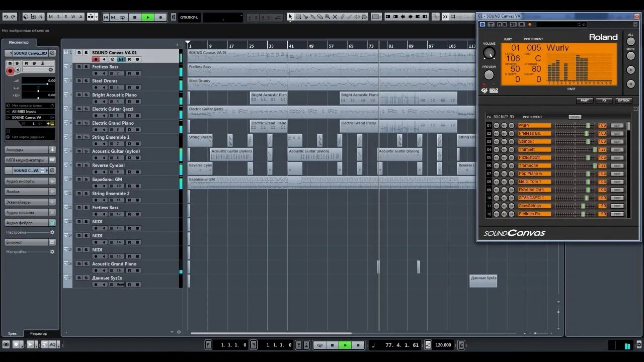Start recording from top transport

[160, 17]
